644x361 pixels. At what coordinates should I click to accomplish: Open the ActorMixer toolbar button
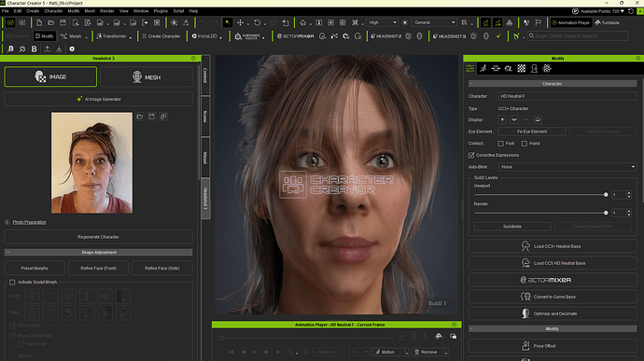[295, 36]
